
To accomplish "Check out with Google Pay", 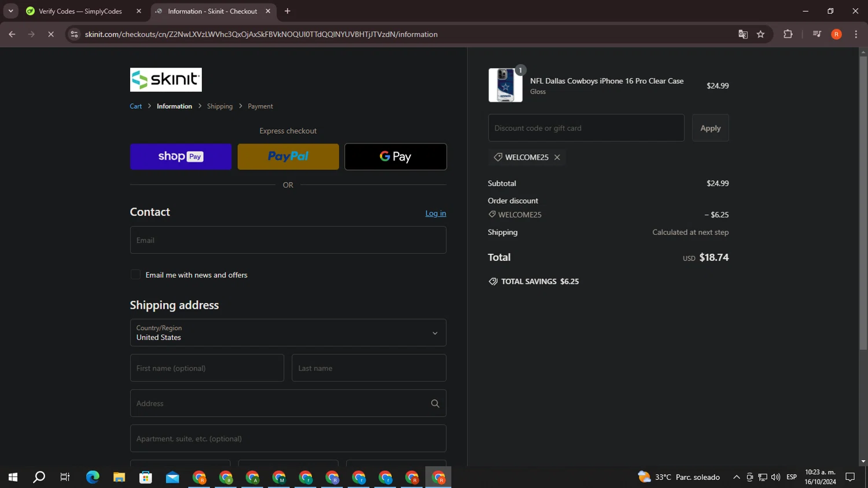I will [396, 157].
